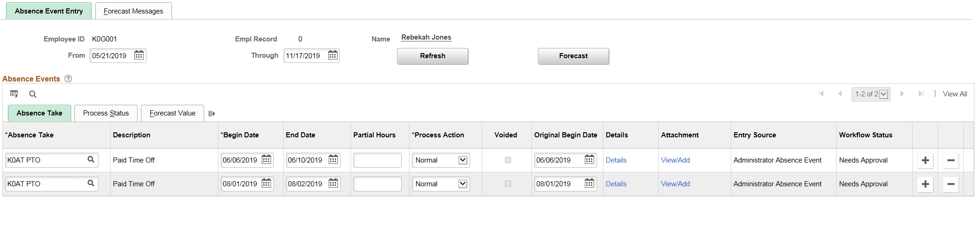Screen dimensions: 980x231
Task: Toggle Voided checkbox in 08/01/2019 row
Action: click(508, 184)
